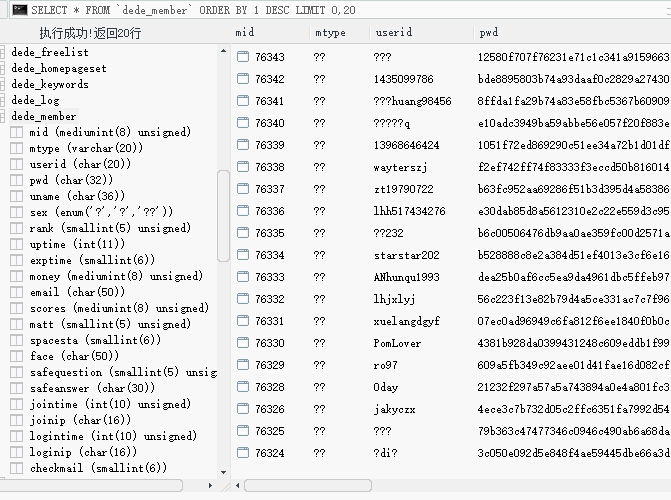Image resolution: width=671 pixels, height=500 pixels.
Task: Click row icon for mid 76332
Action: pyautogui.click(x=243, y=298)
